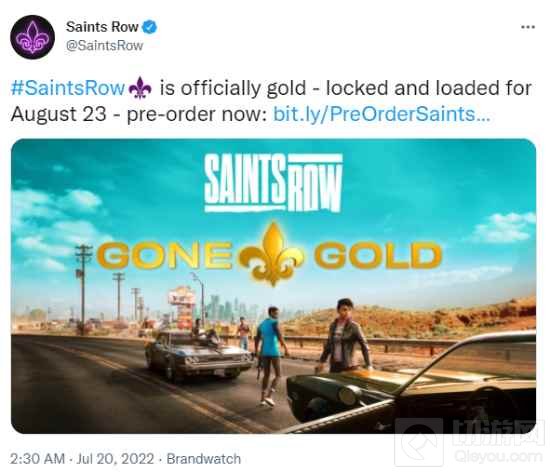
Task: Open the @SaintsRow handle link
Action: (x=105, y=46)
